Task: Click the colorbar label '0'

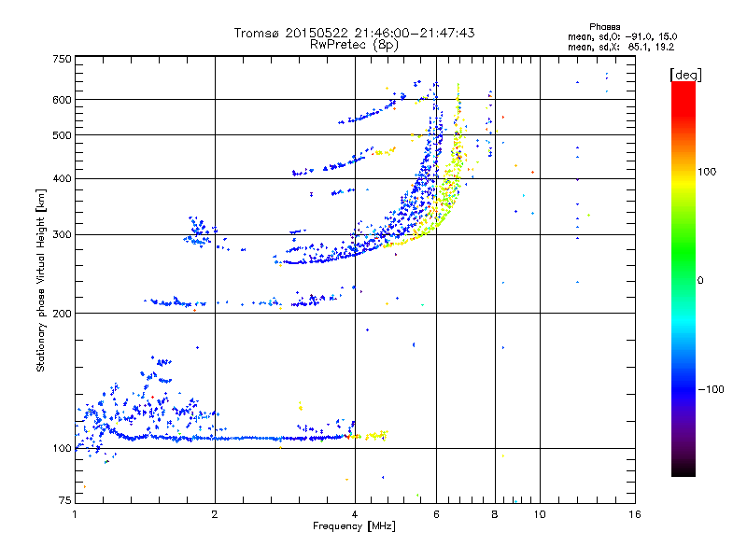Action: (700, 281)
